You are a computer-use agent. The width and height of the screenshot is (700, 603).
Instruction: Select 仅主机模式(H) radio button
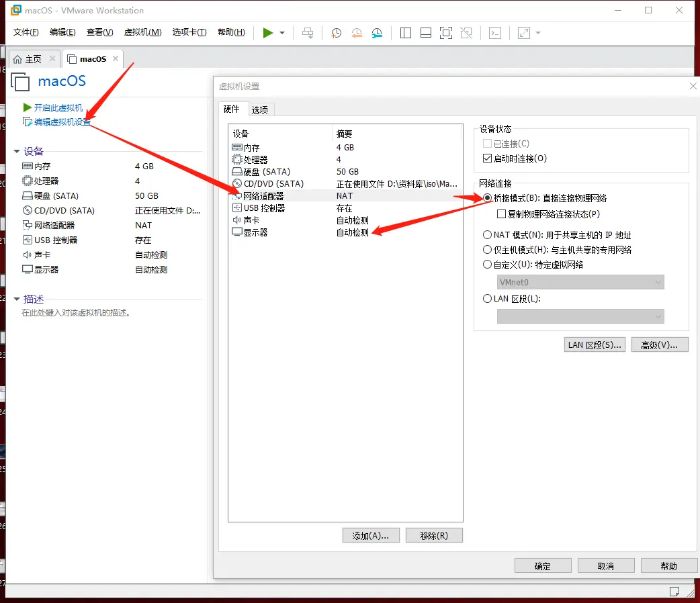[488, 250]
